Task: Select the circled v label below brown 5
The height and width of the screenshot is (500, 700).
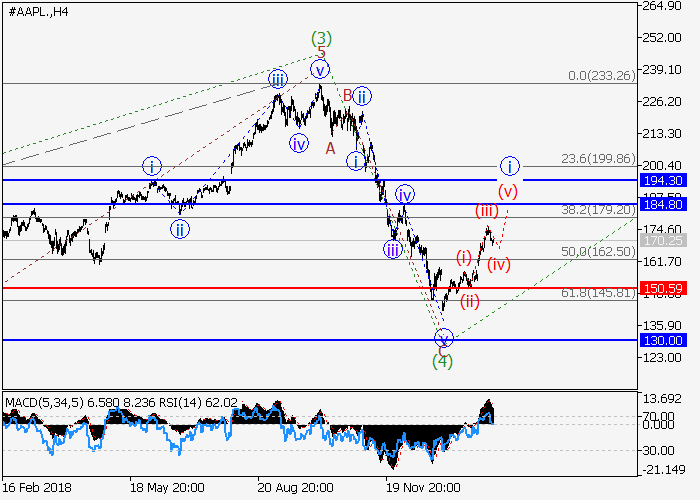Action: point(320,70)
